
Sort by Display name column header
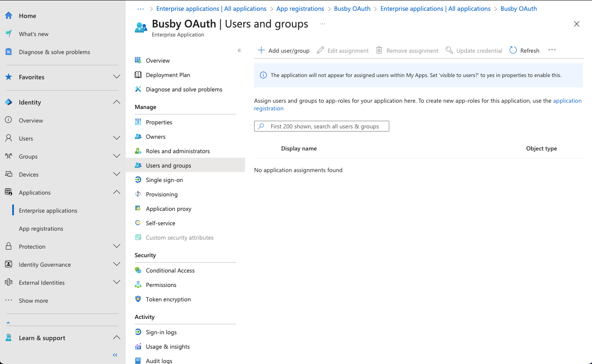(299, 148)
